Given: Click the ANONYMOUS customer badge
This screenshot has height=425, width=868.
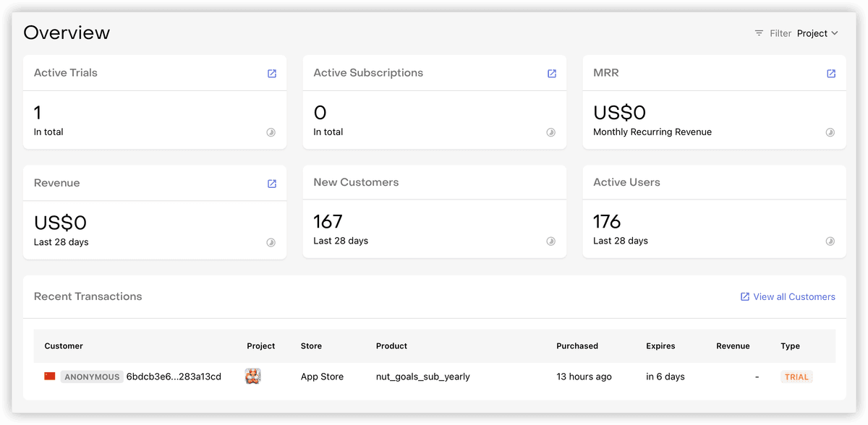Looking at the screenshot, I should click(92, 377).
